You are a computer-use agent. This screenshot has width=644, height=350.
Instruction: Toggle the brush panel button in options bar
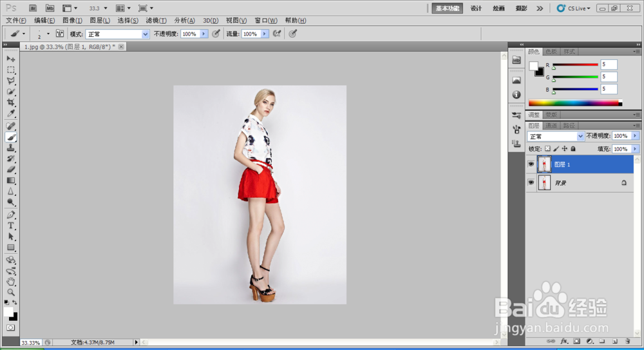(x=59, y=34)
